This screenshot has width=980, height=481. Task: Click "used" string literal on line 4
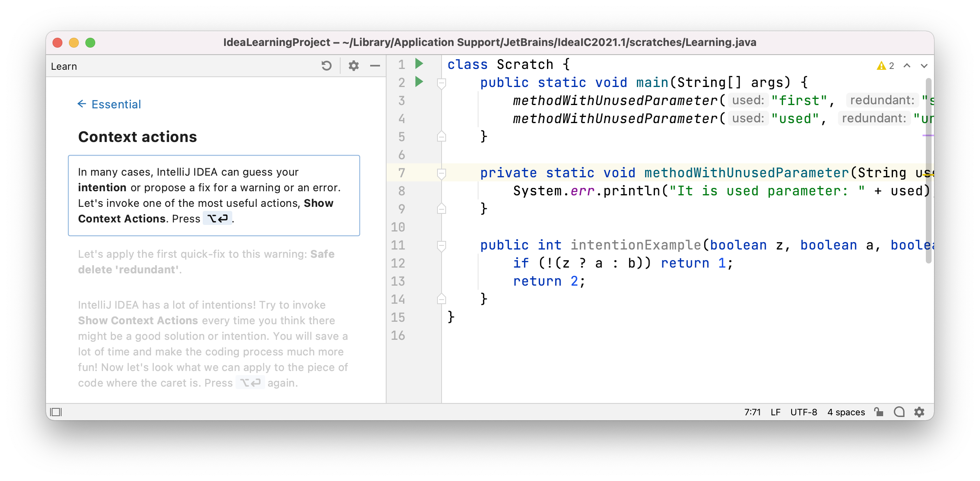pos(795,119)
